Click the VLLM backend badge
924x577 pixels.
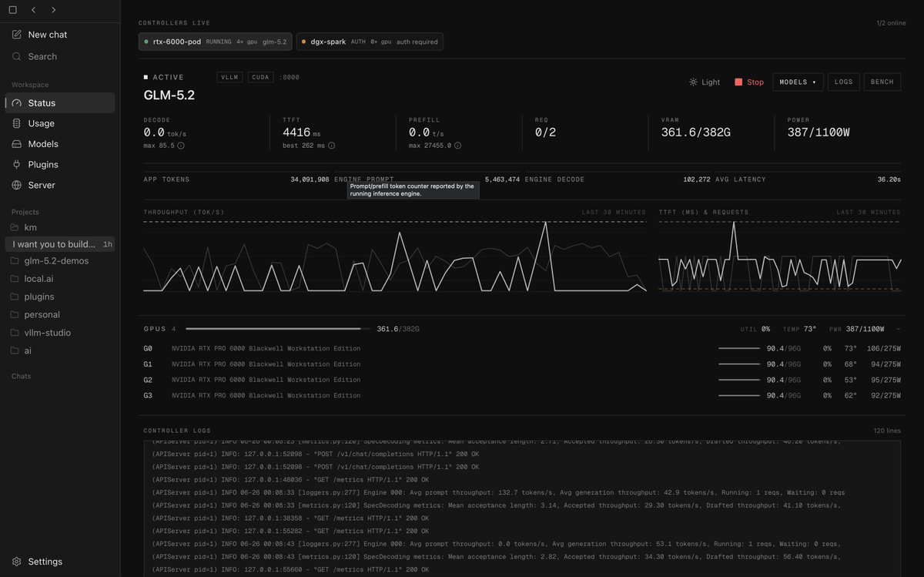(230, 77)
